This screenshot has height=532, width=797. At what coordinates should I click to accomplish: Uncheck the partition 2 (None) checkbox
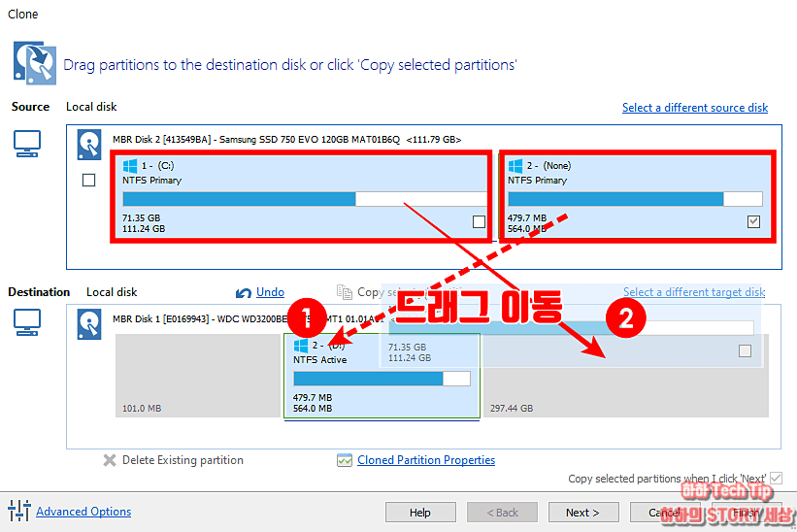pyautogui.click(x=753, y=221)
